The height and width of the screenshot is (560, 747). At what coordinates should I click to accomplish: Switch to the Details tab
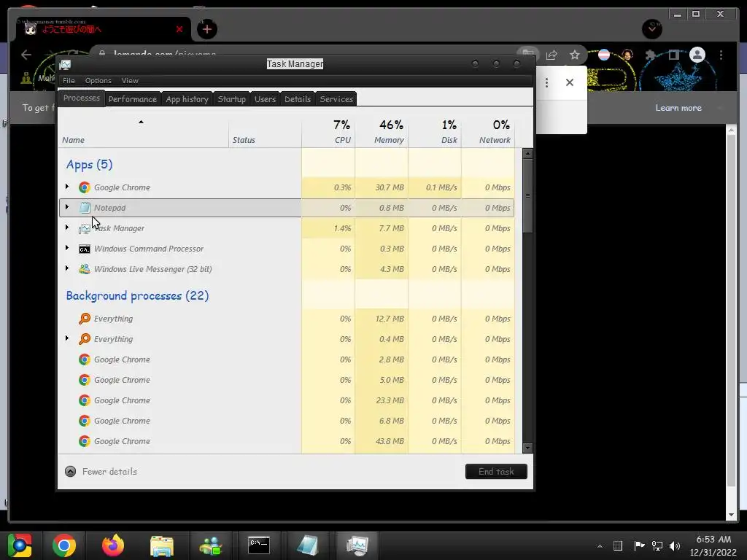point(298,99)
